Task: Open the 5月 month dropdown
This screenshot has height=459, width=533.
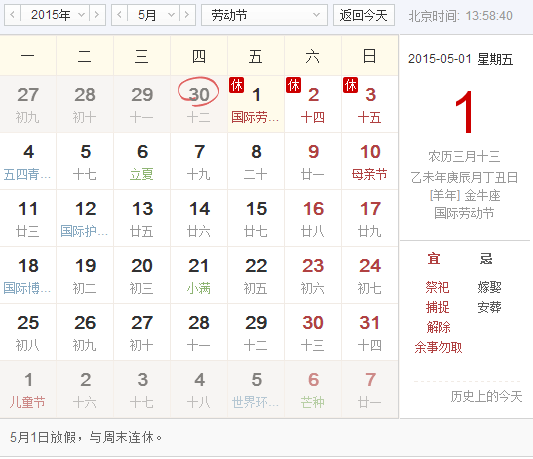Action: [153, 15]
